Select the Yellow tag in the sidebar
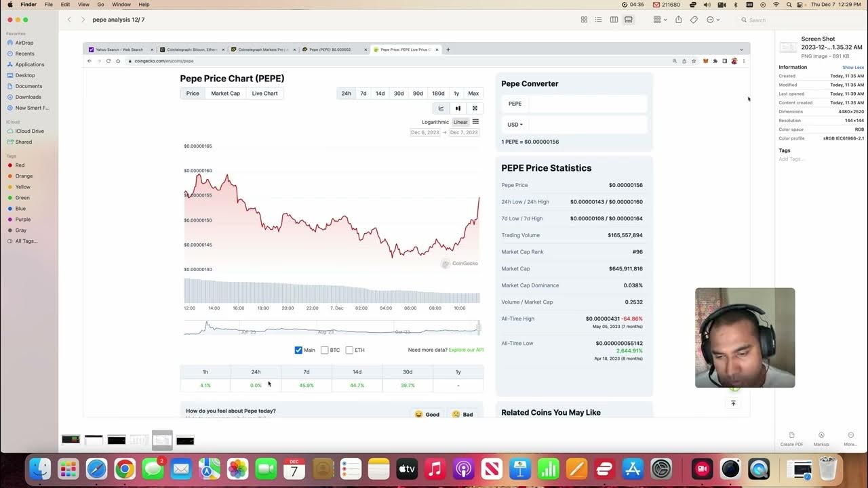The height and width of the screenshot is (488, 868). click(x=23, y=186)
